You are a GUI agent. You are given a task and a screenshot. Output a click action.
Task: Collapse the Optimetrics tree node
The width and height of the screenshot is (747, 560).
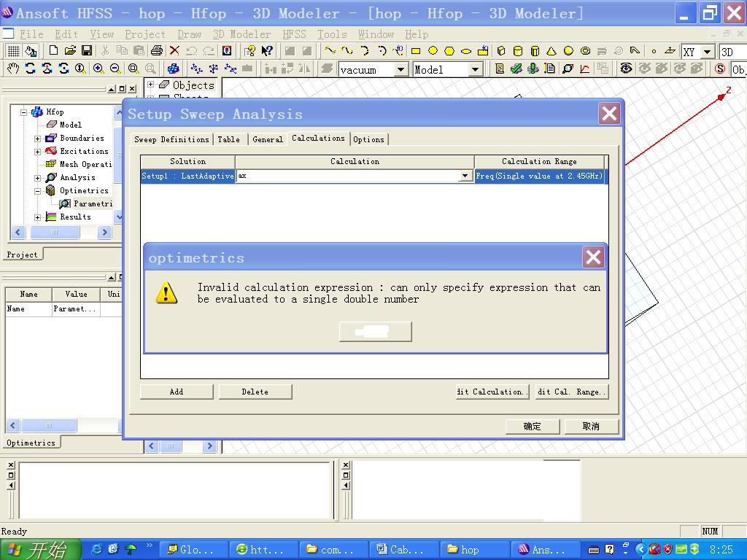point(38,192)
